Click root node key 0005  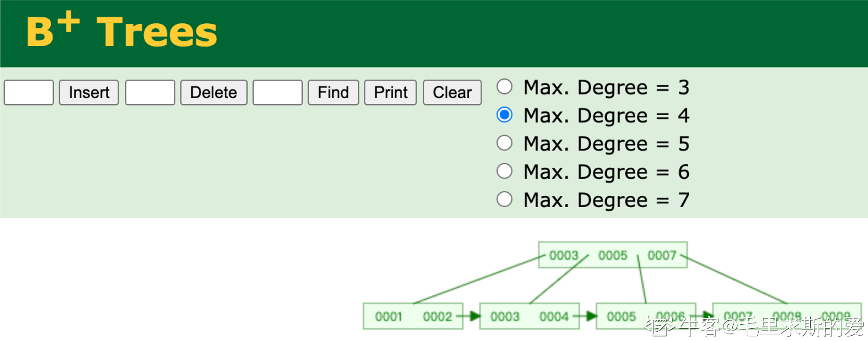(x=612, y=255)
